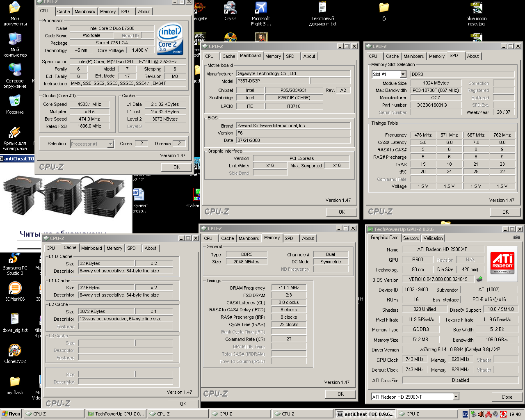Image resolution: width=525 pixels, height=420 pixels.
Task: Click the 474.0 MHz Bus Speed value
Action: 89,119
